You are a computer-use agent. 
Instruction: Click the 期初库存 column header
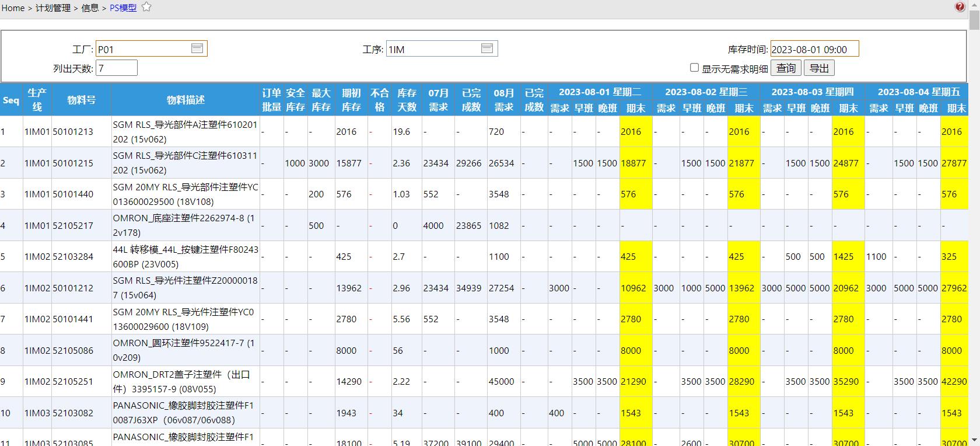click(x=351, y=100)
